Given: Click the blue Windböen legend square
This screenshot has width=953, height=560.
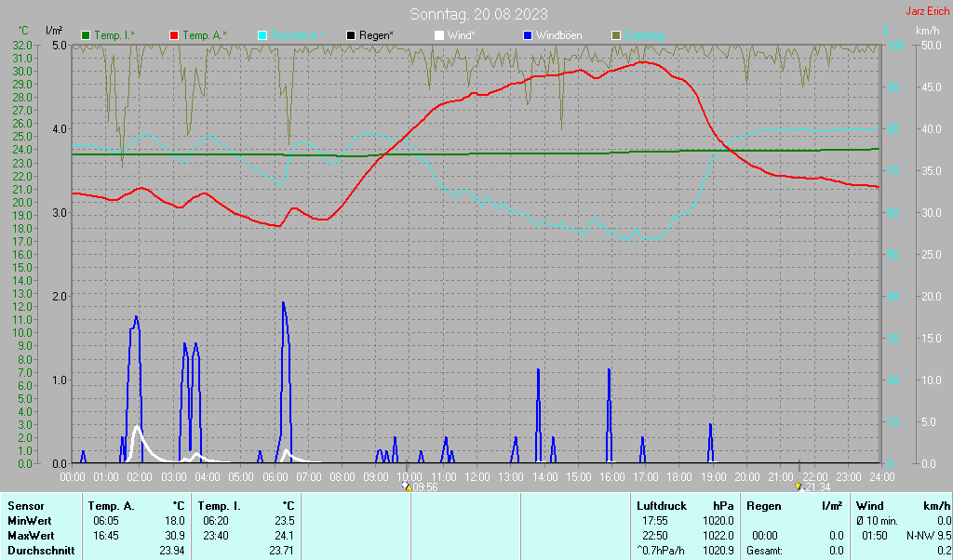Looking at the screenshot, I should [528, 36].
